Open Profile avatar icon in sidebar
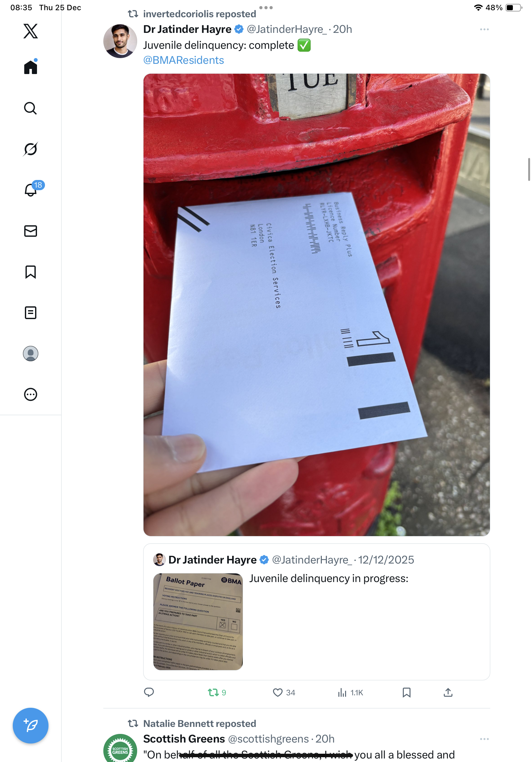The width and height of the screenshot is (532, 762). point(31,354)
